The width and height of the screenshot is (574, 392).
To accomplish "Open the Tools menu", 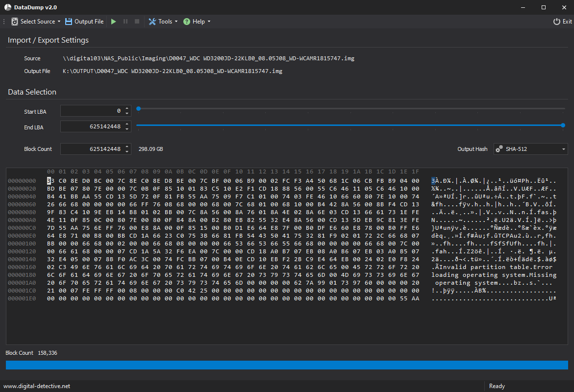I will point(163,22).
